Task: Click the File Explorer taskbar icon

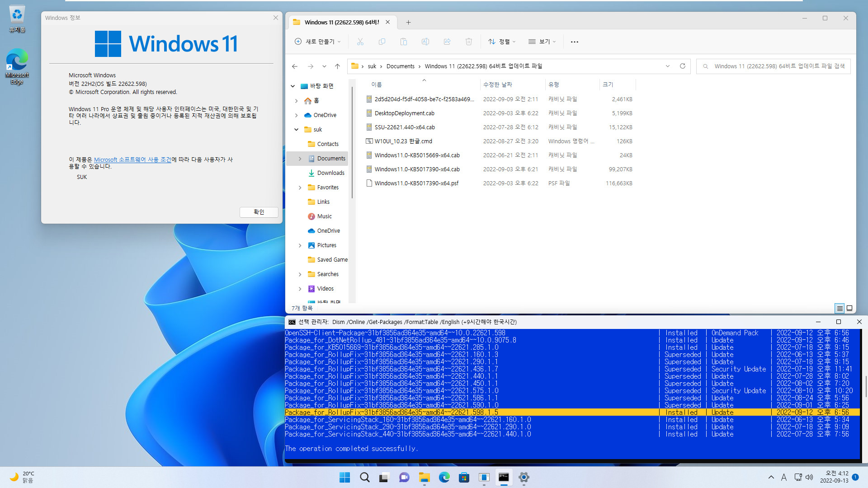Action: tap(425, 477)
